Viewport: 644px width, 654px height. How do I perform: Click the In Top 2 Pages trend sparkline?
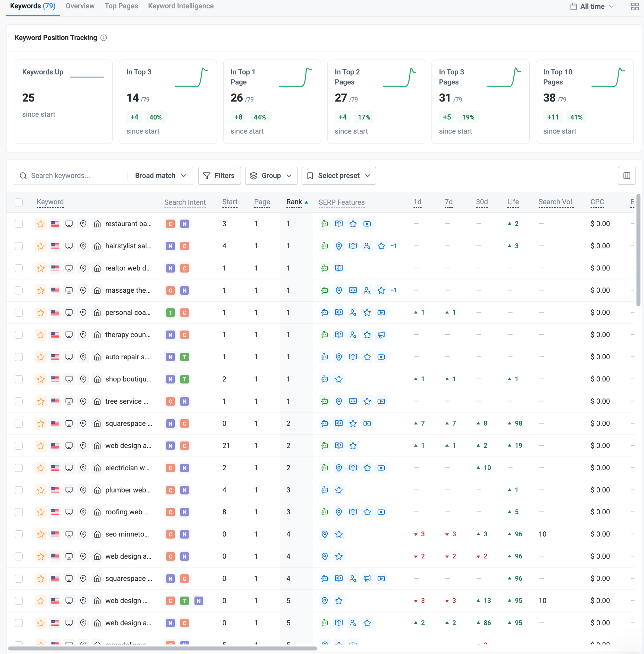400,77
